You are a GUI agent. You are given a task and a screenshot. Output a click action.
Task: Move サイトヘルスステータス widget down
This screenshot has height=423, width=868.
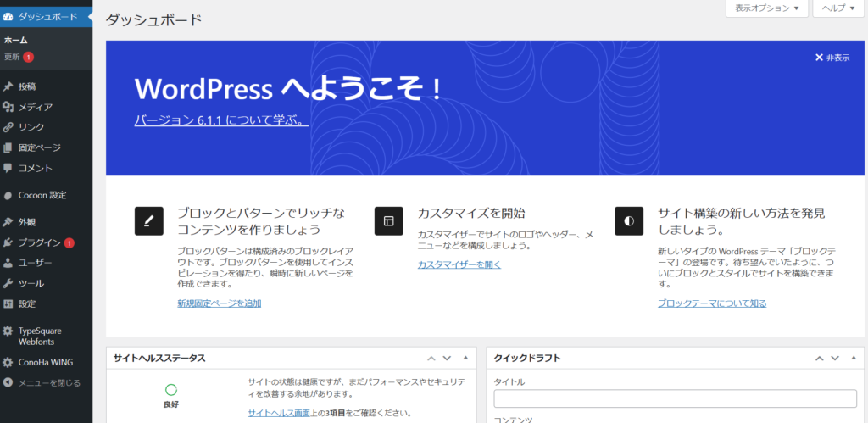click(448, 359)
